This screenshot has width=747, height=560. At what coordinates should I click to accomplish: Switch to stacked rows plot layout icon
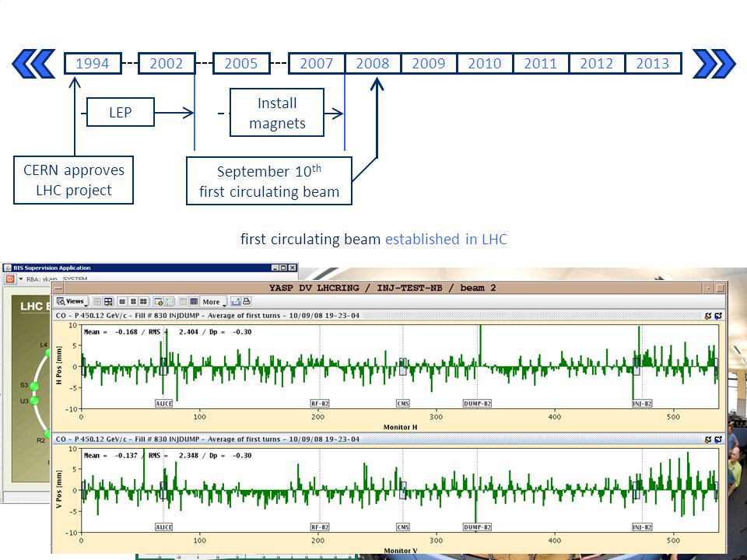(133, 302)
